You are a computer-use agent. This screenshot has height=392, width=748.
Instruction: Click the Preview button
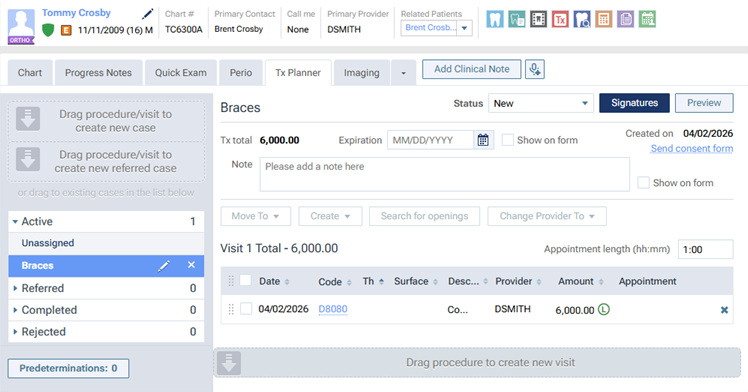tap(704, 103)
